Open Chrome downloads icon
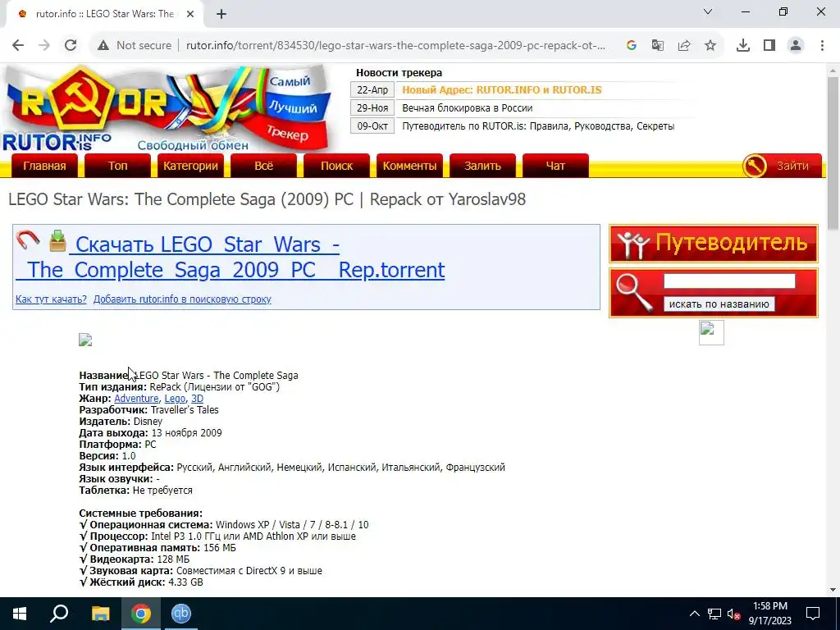 click(x=742, y=46)
